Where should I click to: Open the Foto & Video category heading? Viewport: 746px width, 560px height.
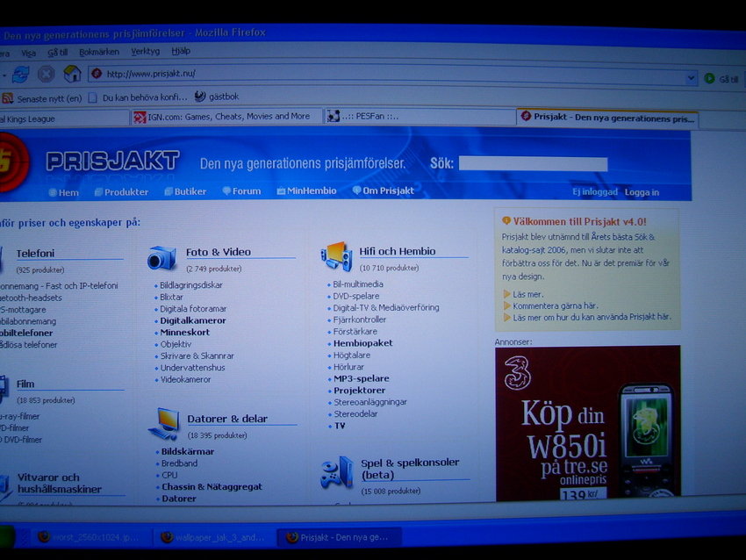click(x=219, y=252)
